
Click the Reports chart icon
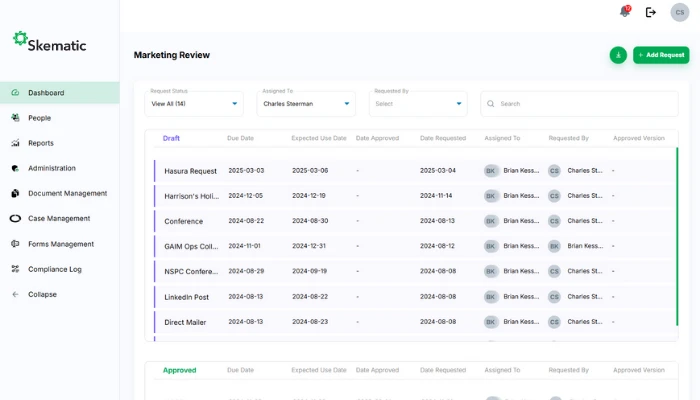point(15,143)
